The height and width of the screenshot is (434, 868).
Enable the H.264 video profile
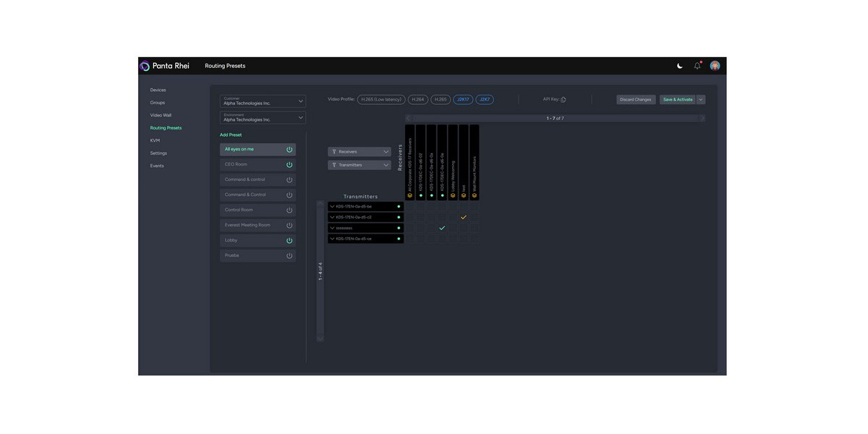pos(418,100)
